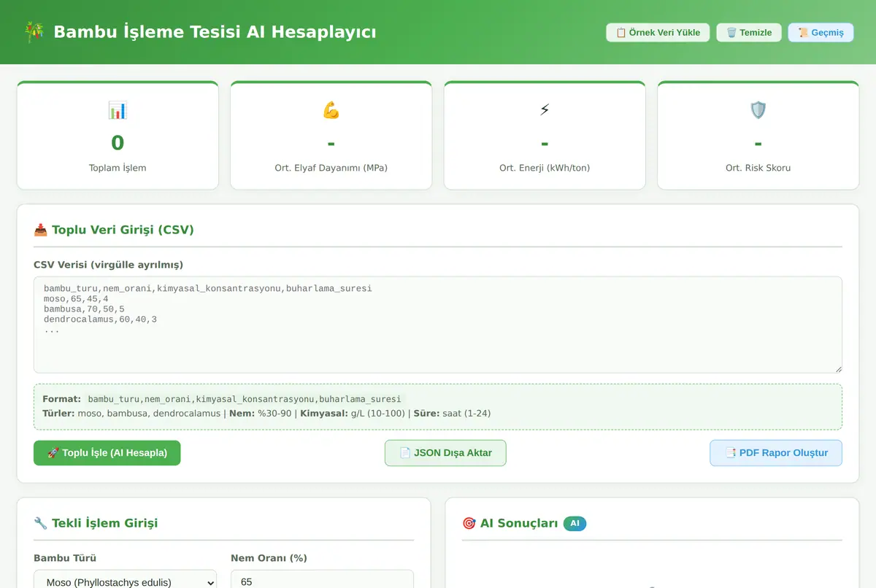876x588 pixels.
Task: Export results via JSON Dışa Aktar
Action: pos(445,452)
